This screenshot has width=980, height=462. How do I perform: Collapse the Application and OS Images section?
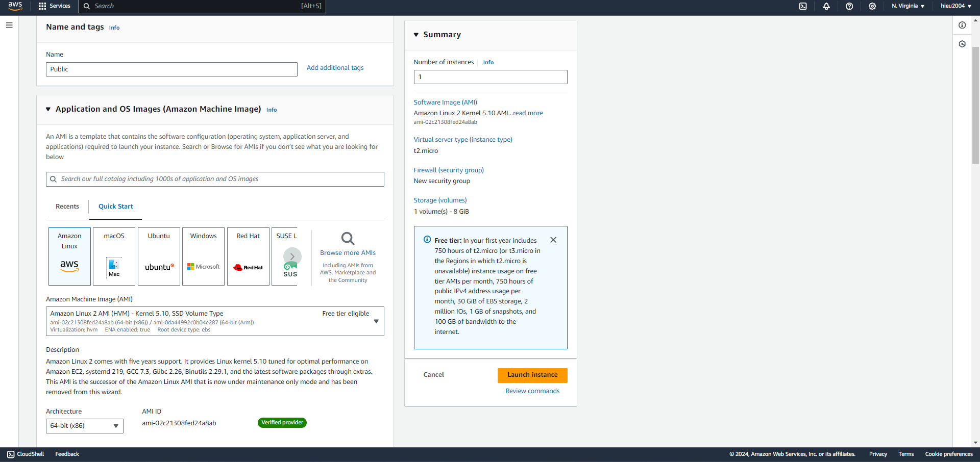(x=48, y=109)
